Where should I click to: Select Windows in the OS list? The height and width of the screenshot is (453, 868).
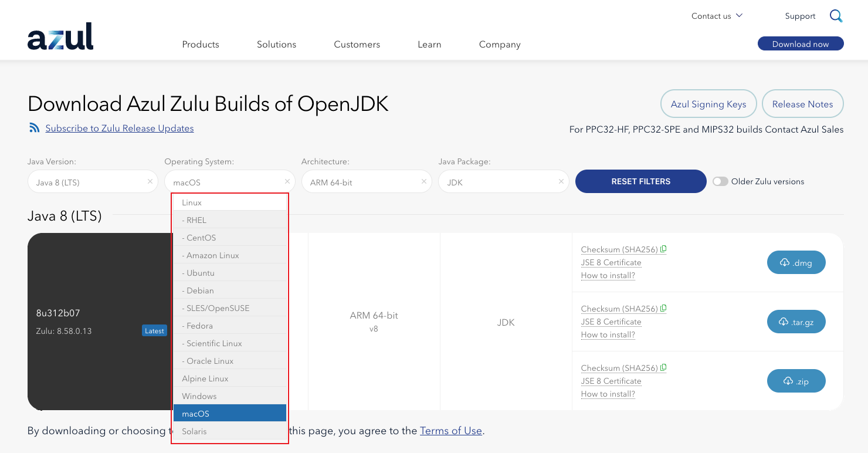pos(230,396)
